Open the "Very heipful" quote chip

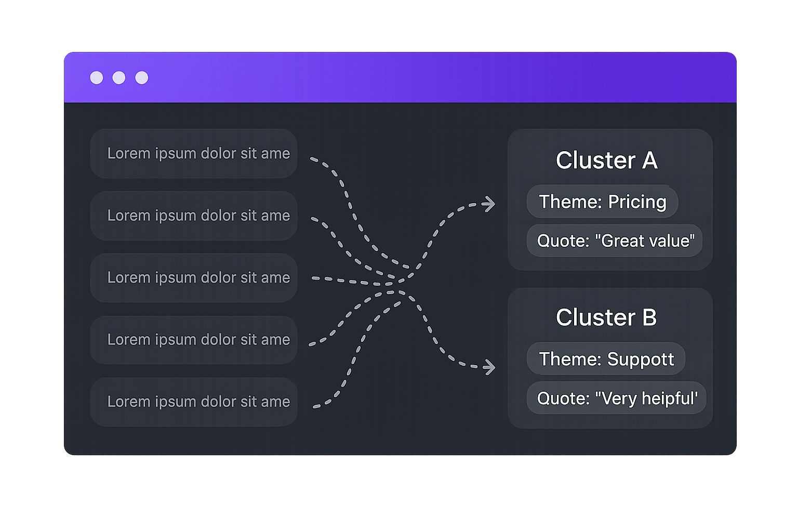click(x=616, y=398)
